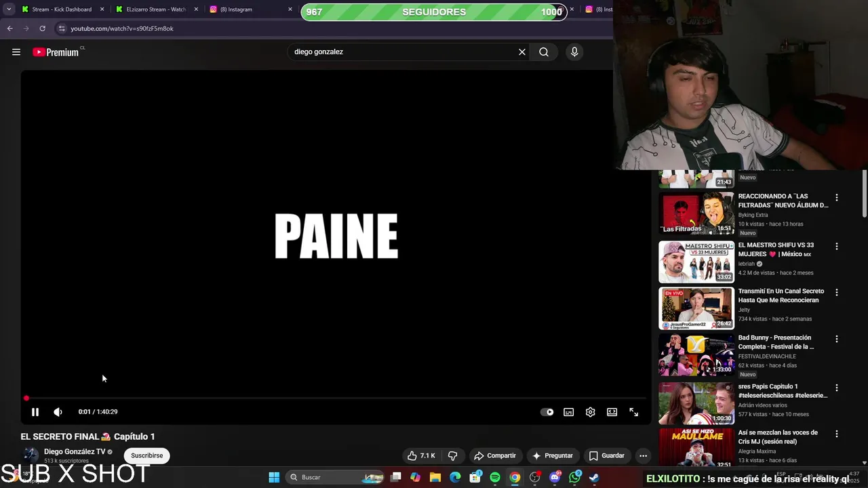This screenshot has width=868, height=488.
Task: Open Diego González TV channel name
Action: pos(75,451)
